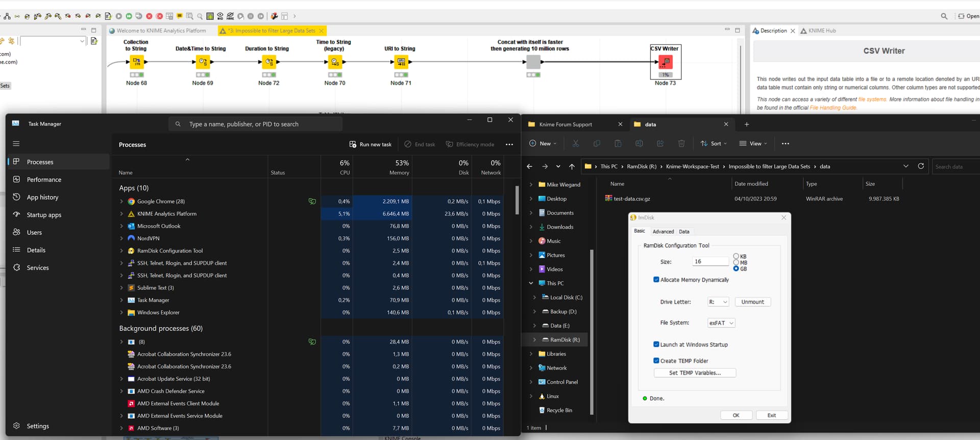
Task: Expand File Explorer address bar history chevron
Action: click(906, 166)
